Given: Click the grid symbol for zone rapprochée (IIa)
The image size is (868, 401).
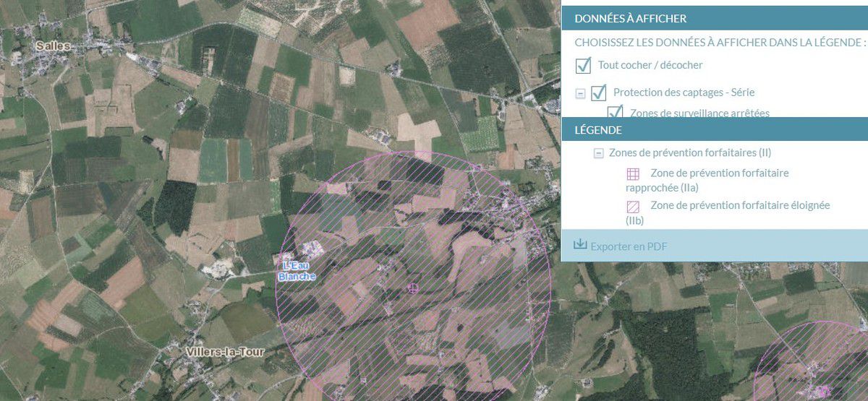Looking at the screenshot, I should [x=633, y=174].
